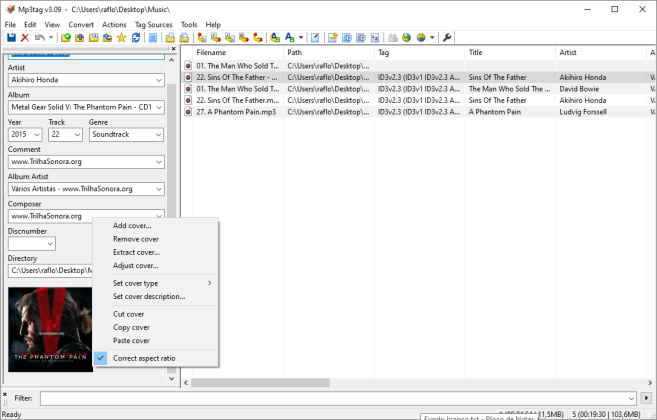The height and width of the screenshot is (420, 657).
Task: Expand the Artist dropdown (Akihiro Honda)
Action: click(159, 80)
